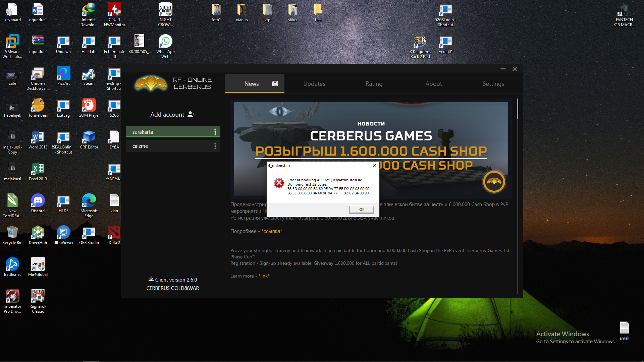Open the 3 Kingdoms Back 2 Past icon

(x=420, y=47)
